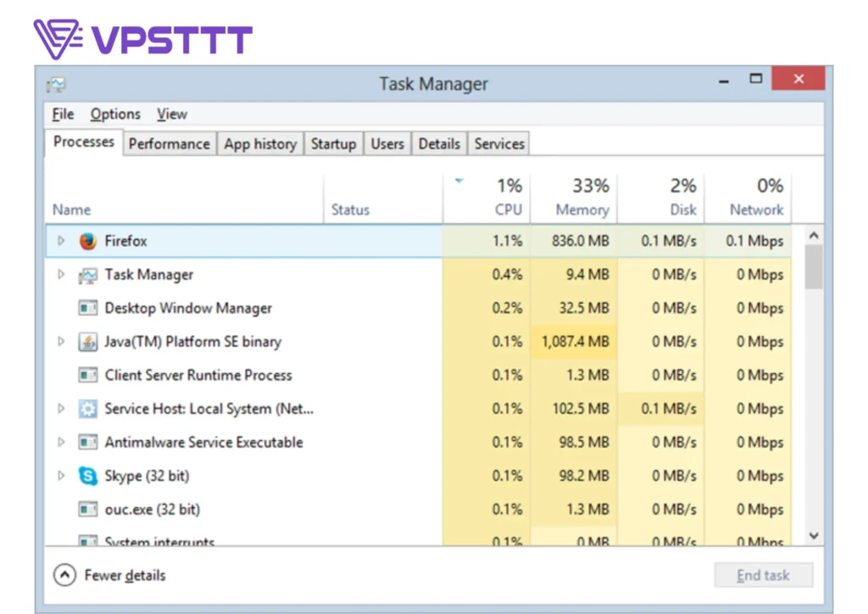Click the ouc.exe process icon

tap(87, 510)
